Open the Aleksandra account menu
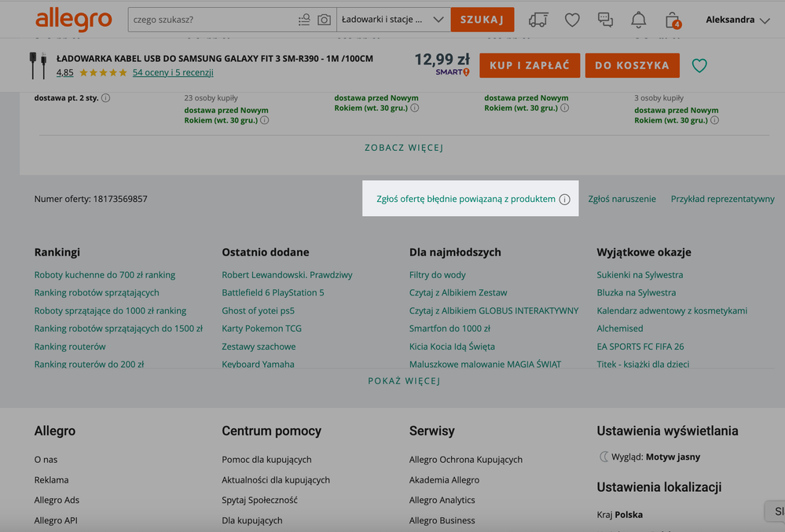The height and width of the screenshot is (532, 785). [x=737, y=20]
